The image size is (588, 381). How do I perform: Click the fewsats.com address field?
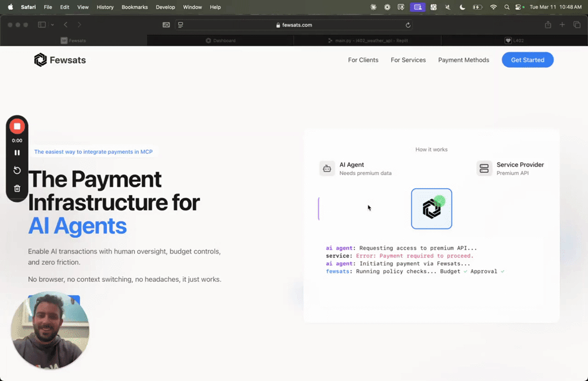tap(294, 25)
